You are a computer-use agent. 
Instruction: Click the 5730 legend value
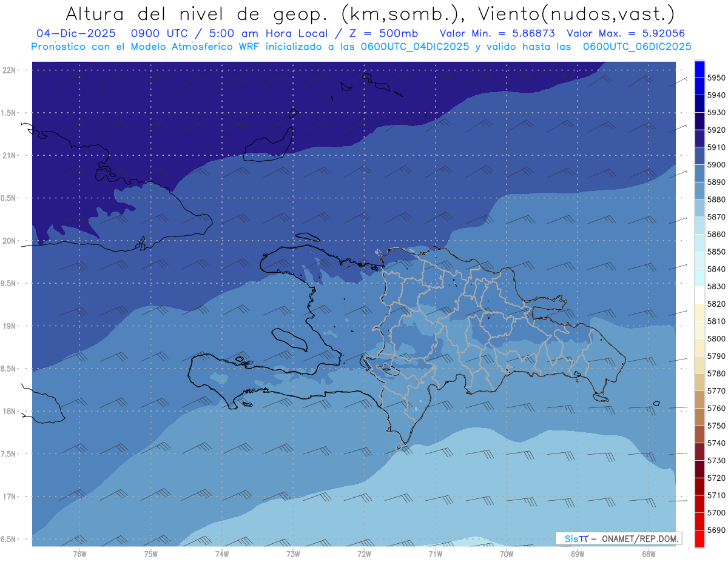click(716, 460)
